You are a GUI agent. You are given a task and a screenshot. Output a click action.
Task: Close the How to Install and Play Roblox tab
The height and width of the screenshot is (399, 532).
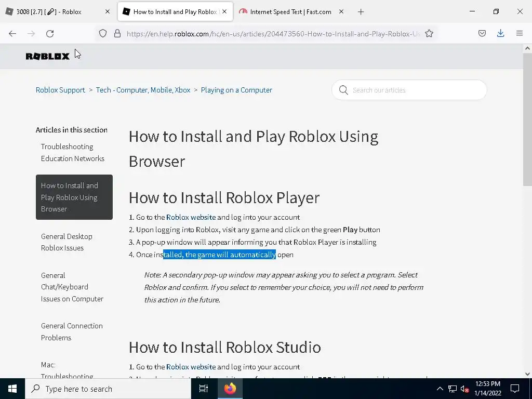click(224, 11)
